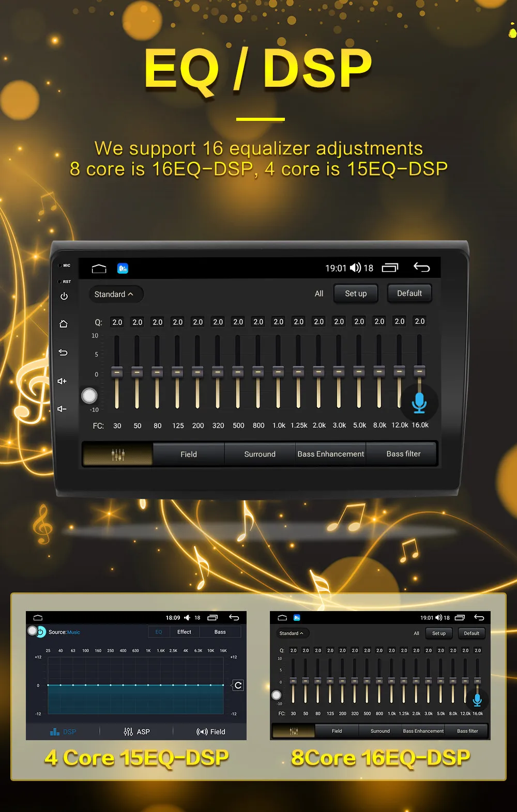517x812 pixels.
Task: Tap the home icon on the main unit's sidebar
Action: 64,324
